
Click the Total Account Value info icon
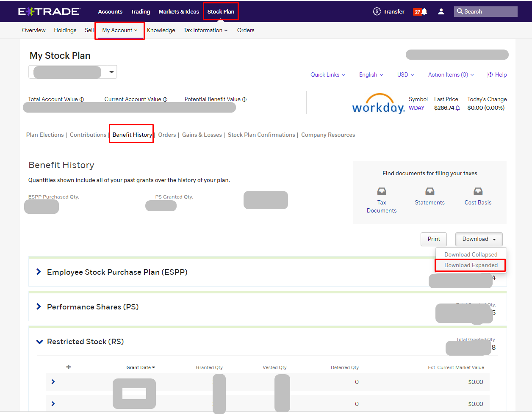(82, 99)
